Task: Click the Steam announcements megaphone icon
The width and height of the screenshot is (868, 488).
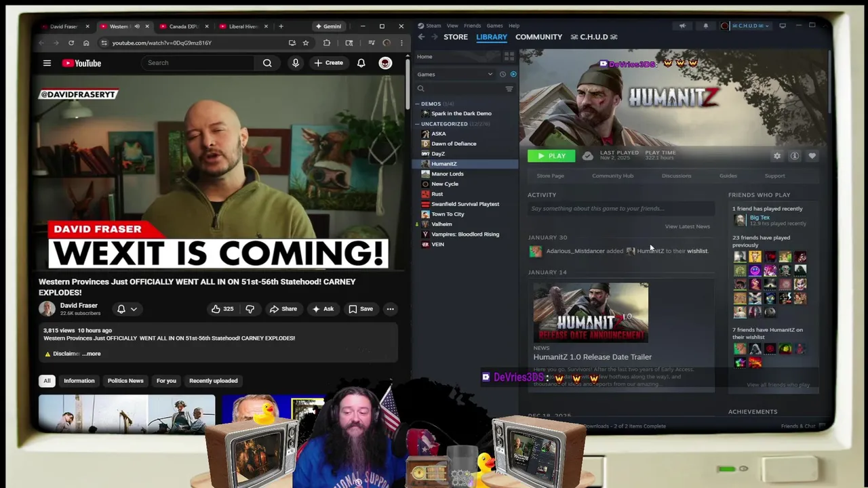Action: click(x=683, y=26)
